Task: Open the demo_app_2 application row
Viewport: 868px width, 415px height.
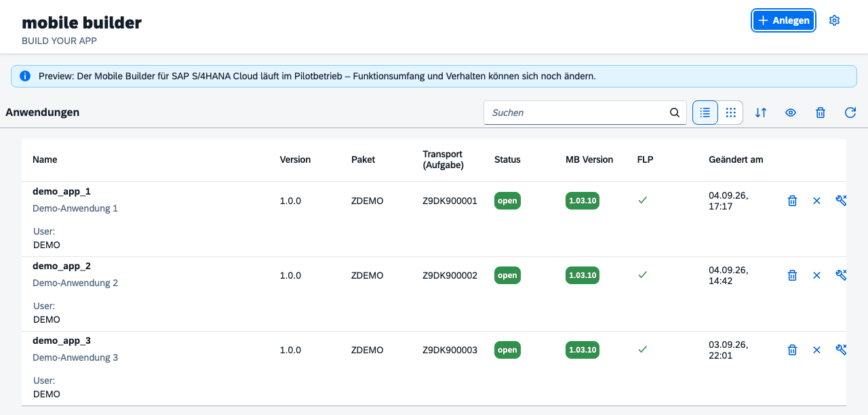Action: [x=434, y=294]
